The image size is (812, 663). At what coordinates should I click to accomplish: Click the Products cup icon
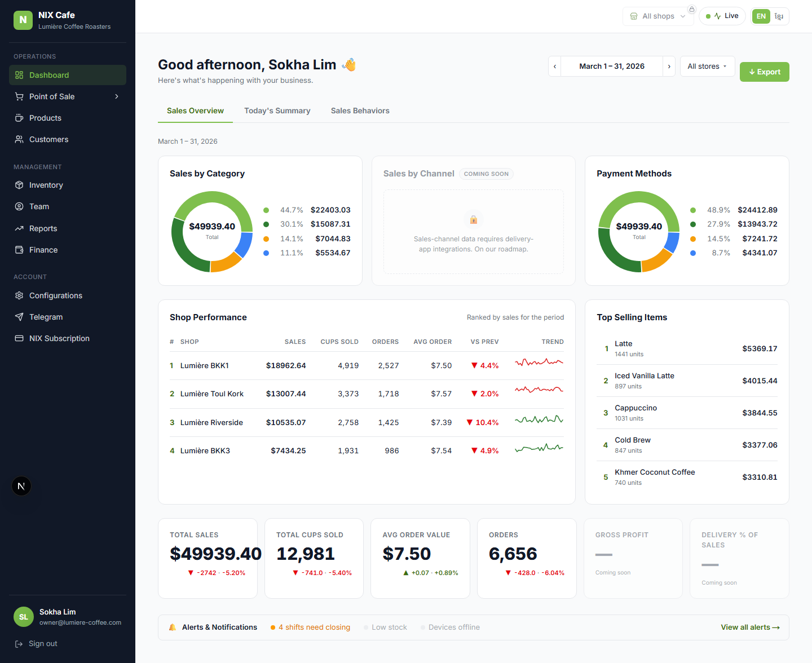(19, 118)
